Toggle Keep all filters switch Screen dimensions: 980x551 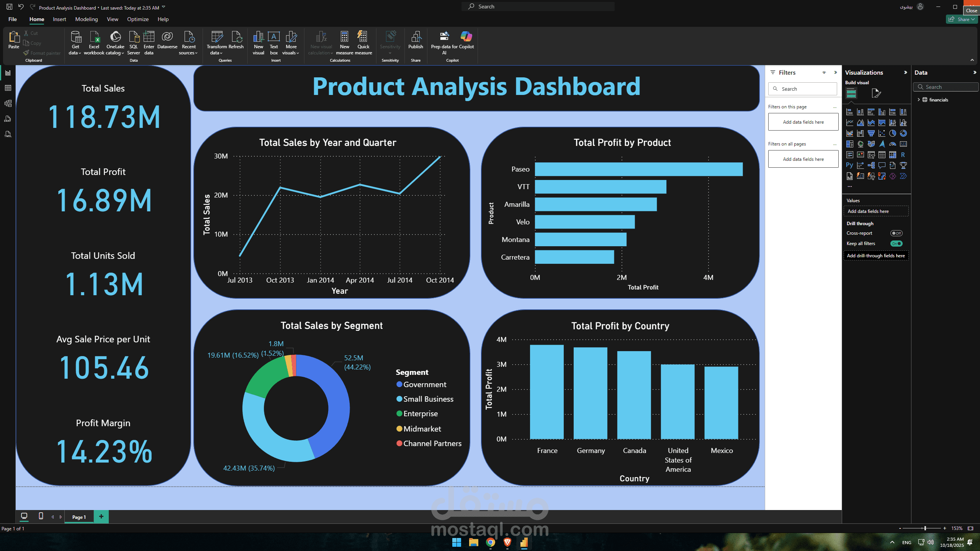[896, 244]
